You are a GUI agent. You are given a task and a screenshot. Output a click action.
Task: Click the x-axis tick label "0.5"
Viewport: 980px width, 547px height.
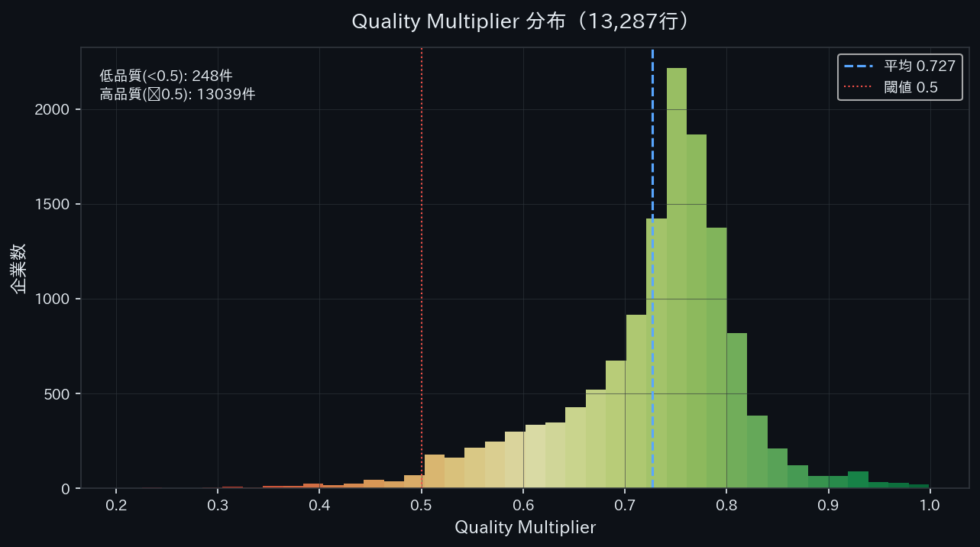click(422, 505)
